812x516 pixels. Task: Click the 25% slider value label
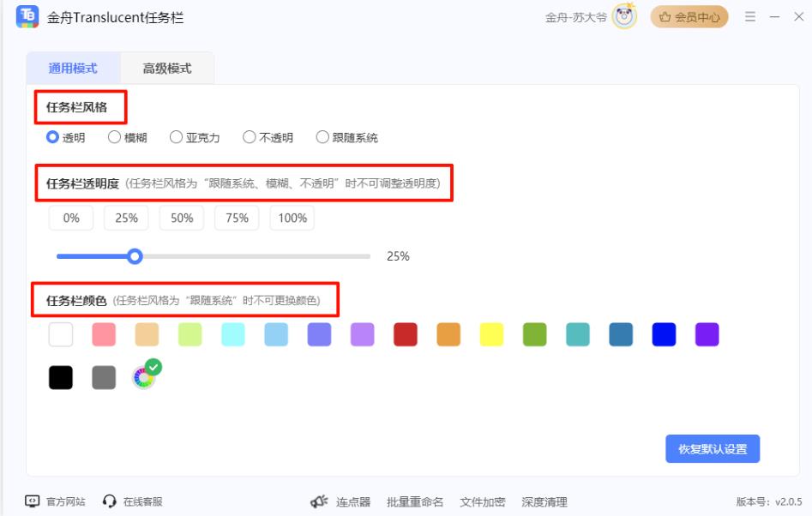click(398, 256)
